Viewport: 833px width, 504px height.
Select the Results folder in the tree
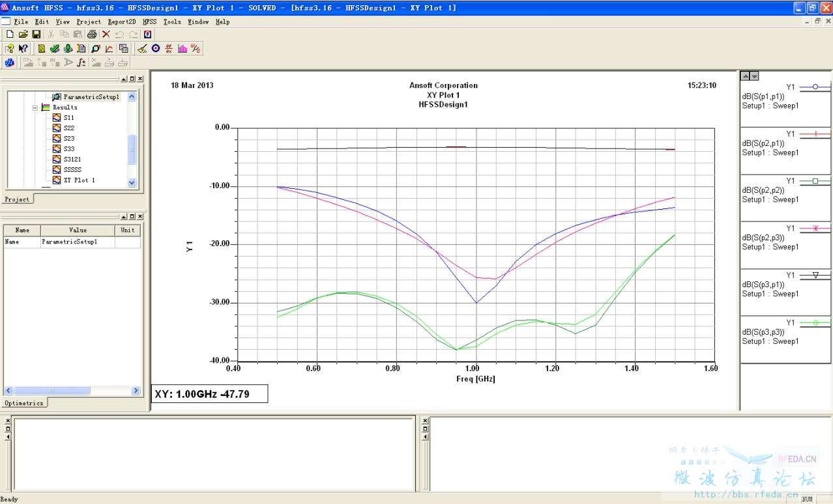(65, 107)
